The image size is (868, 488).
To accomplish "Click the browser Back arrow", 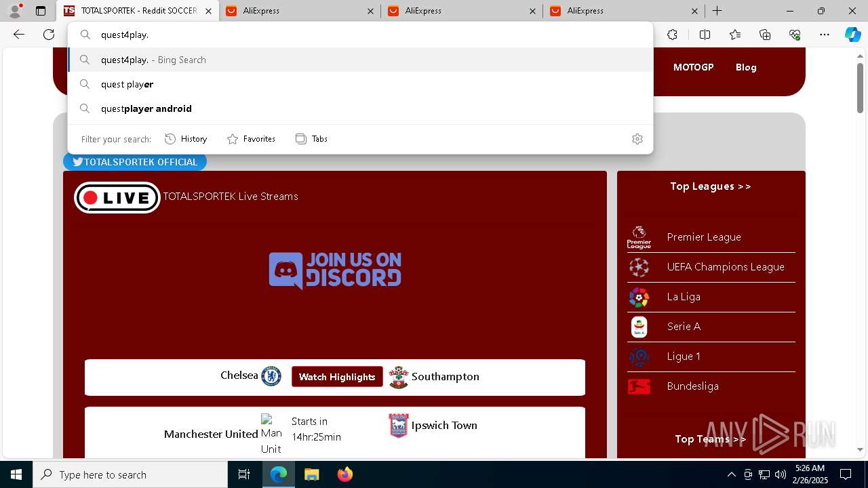I will [19, 35].
